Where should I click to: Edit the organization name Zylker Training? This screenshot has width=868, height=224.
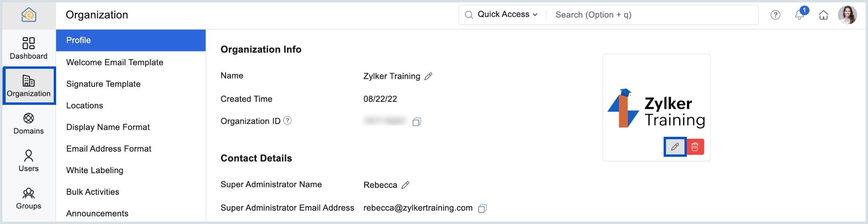click(x=428, y=76)
